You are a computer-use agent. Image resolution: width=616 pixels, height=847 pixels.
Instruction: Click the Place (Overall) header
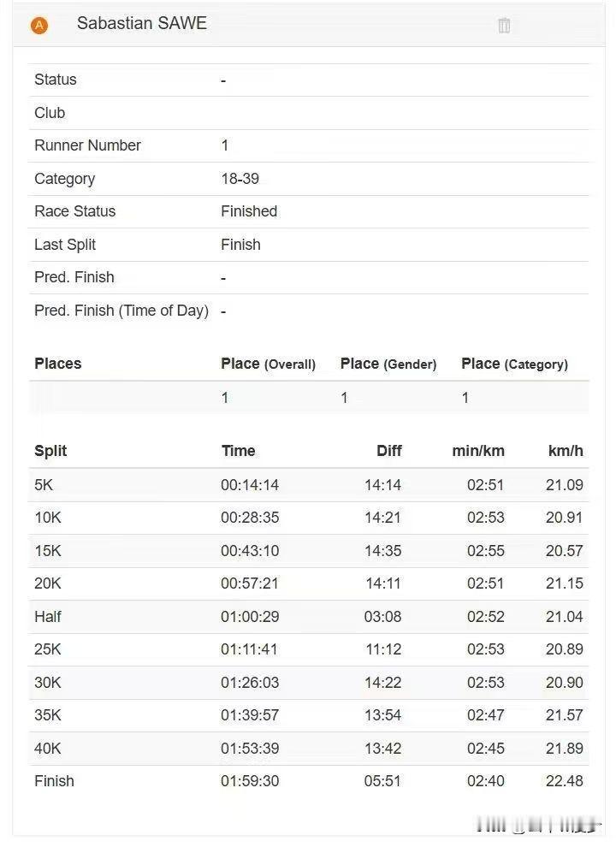point(268,364)
